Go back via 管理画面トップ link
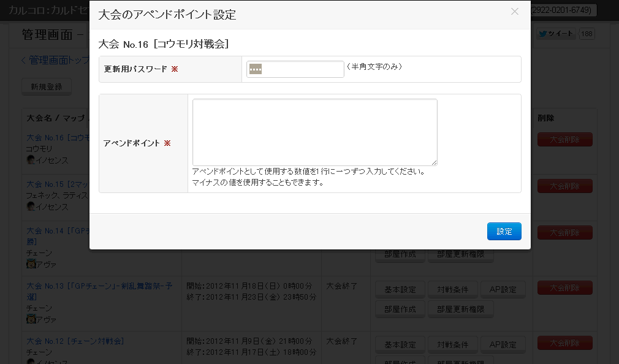This screenshot has width=619, height=364. point(55,60)
